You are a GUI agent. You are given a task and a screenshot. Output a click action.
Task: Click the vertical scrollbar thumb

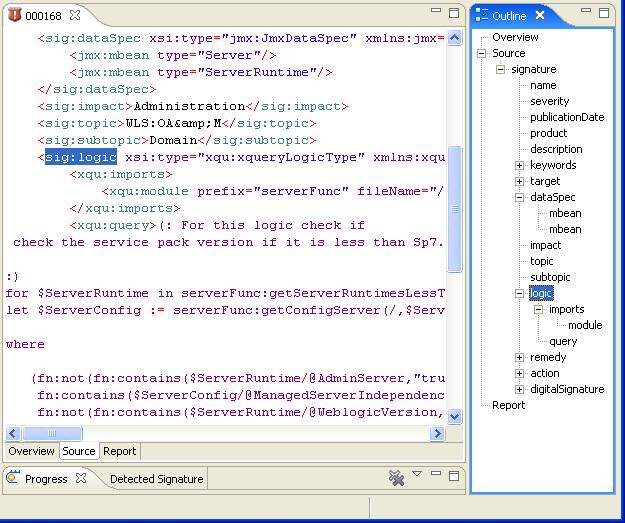point(454,209)
